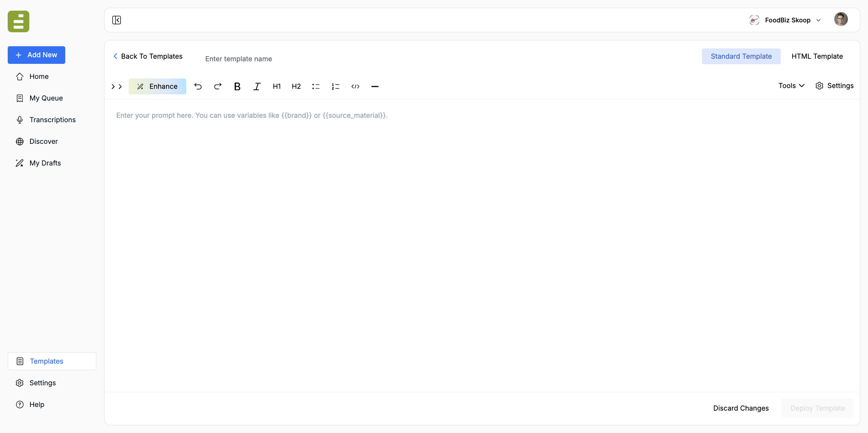Viewport: 868px width, 433px height.
Task: Select Templates in the sidebar
Action: point(52,361)
